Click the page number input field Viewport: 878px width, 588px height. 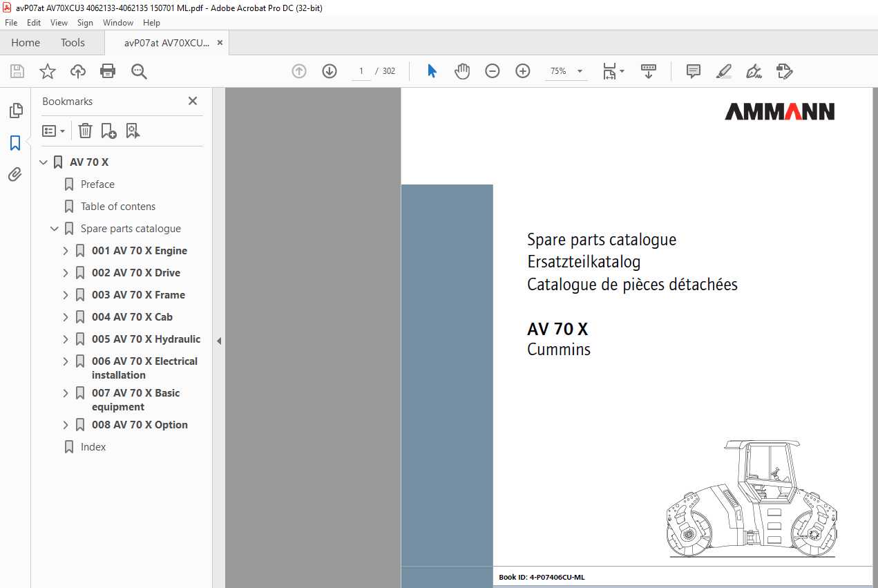tap(361, 71)
